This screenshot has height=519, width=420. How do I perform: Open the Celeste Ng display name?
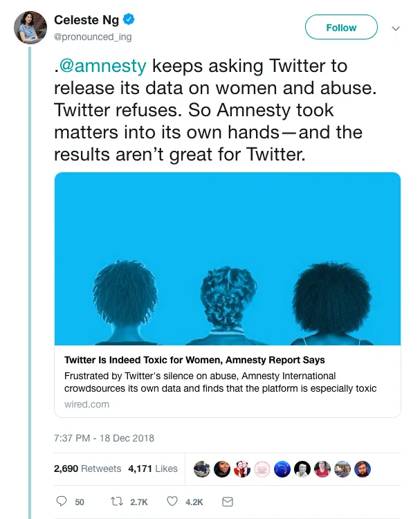[x=86, y=20]
